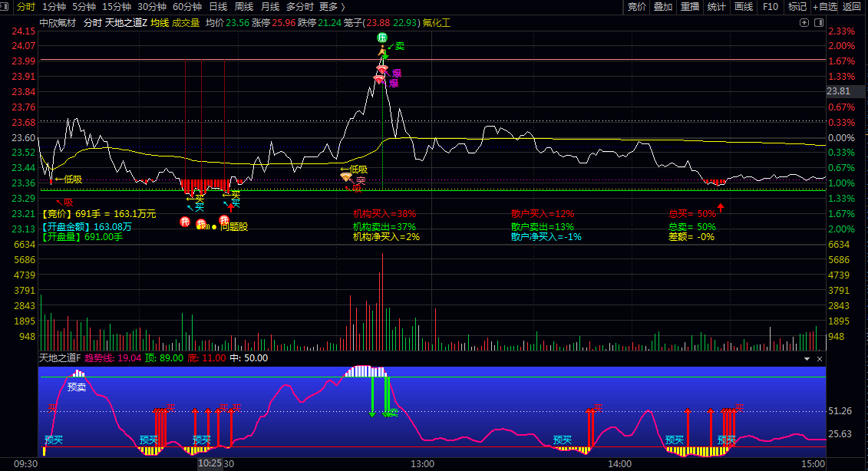The height and width of the screenshot is (471, 868).
Task: Click the 均价 23.56 value
Action: (x=227, y=23)
